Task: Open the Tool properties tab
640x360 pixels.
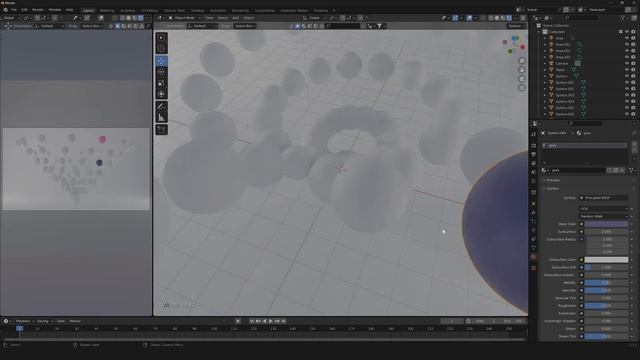Action: (533, 134)
